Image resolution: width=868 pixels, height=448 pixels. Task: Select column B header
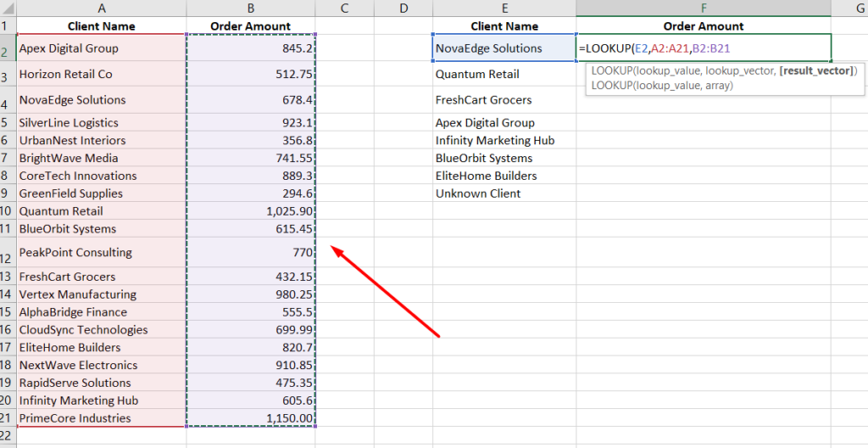(x=251, y=8)
